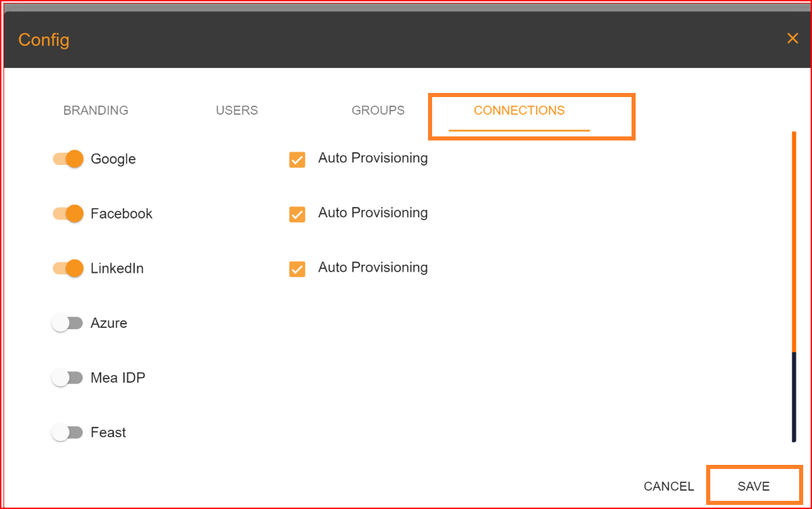
Task: Click the LinkedIn label text
Action: [117, 268]
